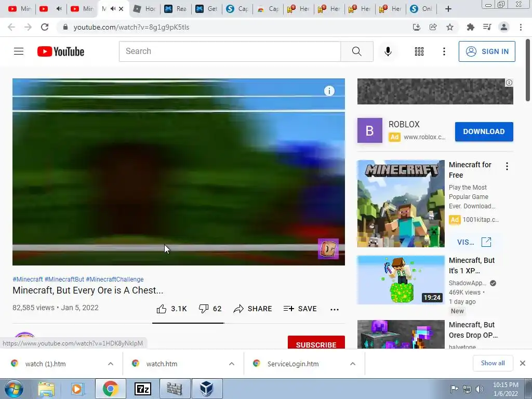Open the #MinecraftBut hashtag link
Image resolution: width=532 pixels, height=399 pixels.
click(64, 279)
